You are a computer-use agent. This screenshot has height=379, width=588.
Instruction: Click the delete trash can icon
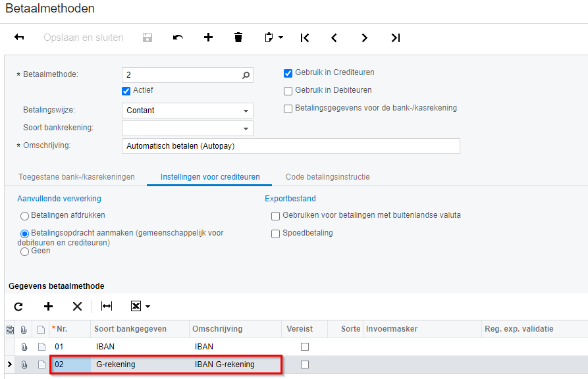(238, 38)
